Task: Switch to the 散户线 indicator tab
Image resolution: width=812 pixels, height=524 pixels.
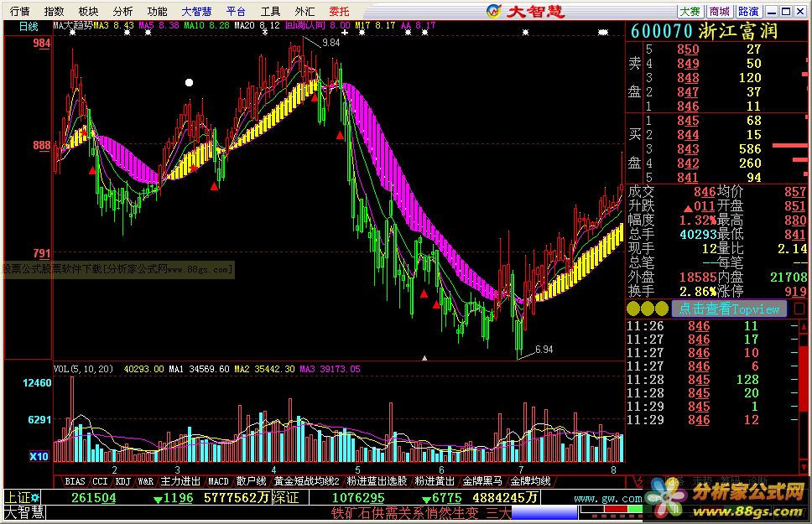Action: pyautogui.click(x=251, y=481)
